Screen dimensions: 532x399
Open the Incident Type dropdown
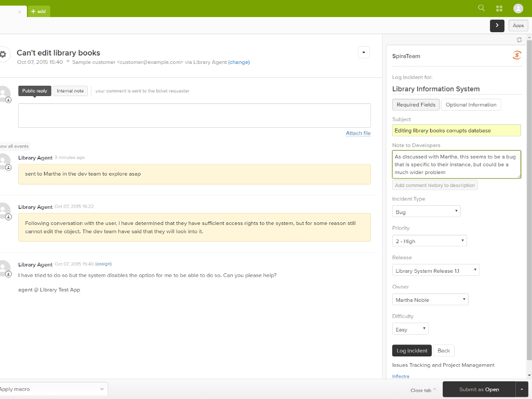click(x=426, y=211)
